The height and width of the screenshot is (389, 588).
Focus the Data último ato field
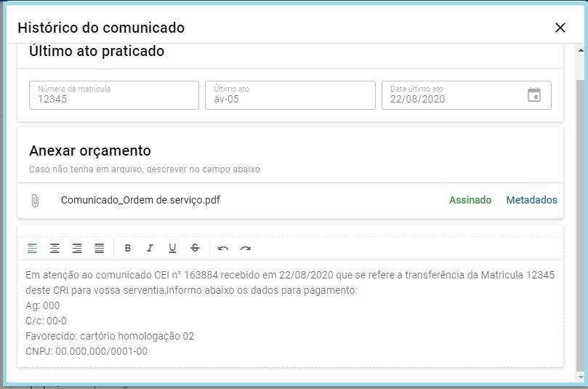(x=467, y=95)
